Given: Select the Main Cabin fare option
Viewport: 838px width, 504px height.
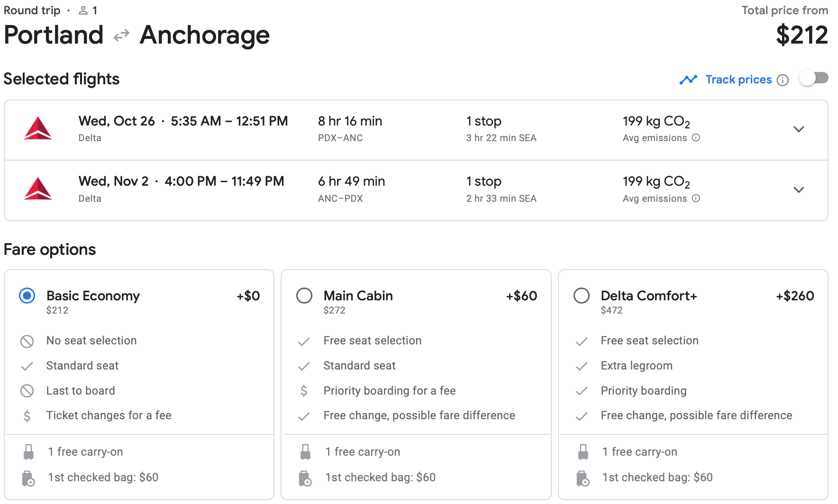Looking at the screenshot, I should click(x=304, y=296).
